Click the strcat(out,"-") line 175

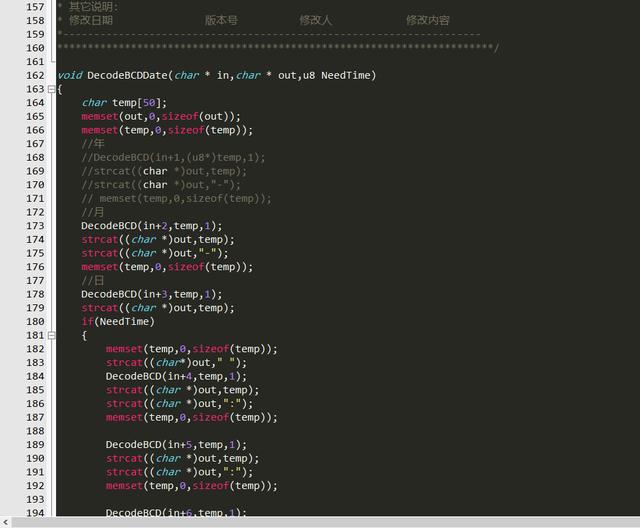pyautogui.click(x=155, y=253)
